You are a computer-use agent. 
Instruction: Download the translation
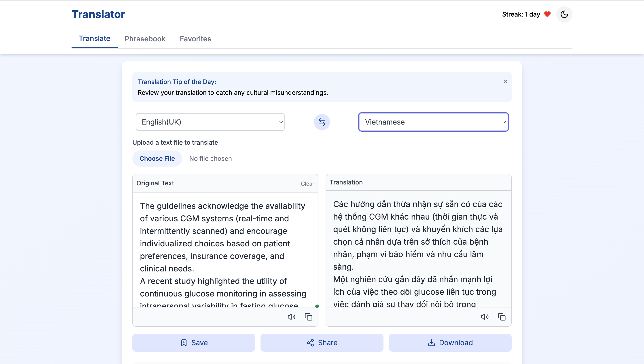coord(450,343)
